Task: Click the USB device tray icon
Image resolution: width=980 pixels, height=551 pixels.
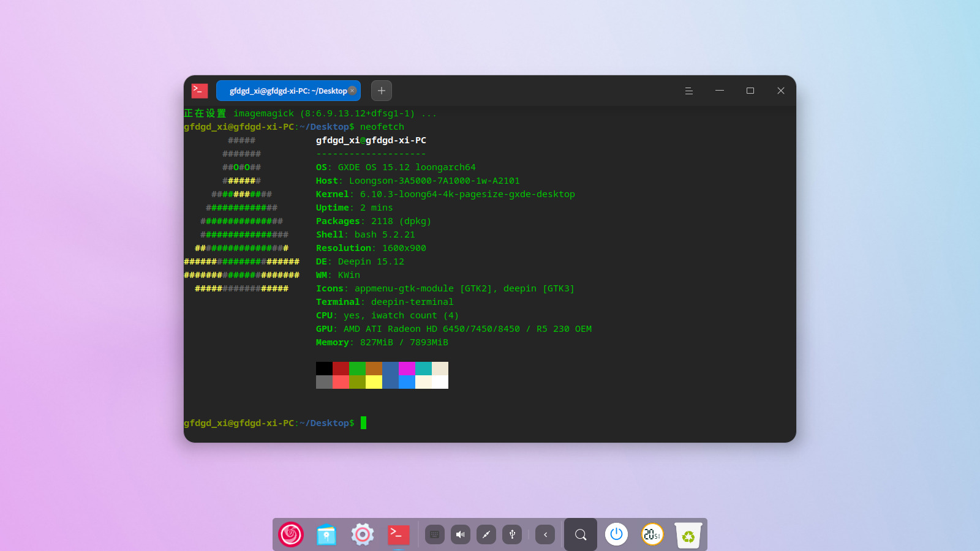Action: click(512, 534)
